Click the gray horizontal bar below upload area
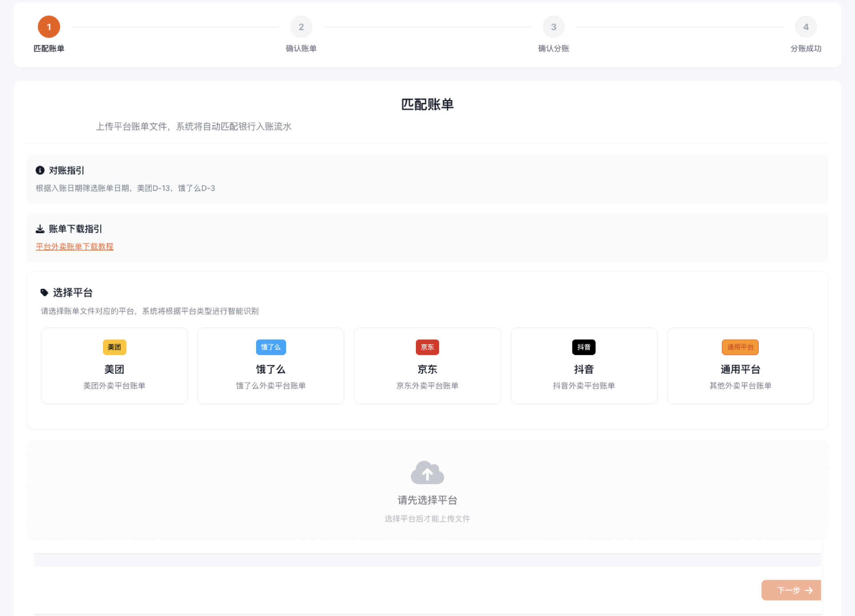The height and width of the screenshot is (616, 855). (x=427, y=560)
